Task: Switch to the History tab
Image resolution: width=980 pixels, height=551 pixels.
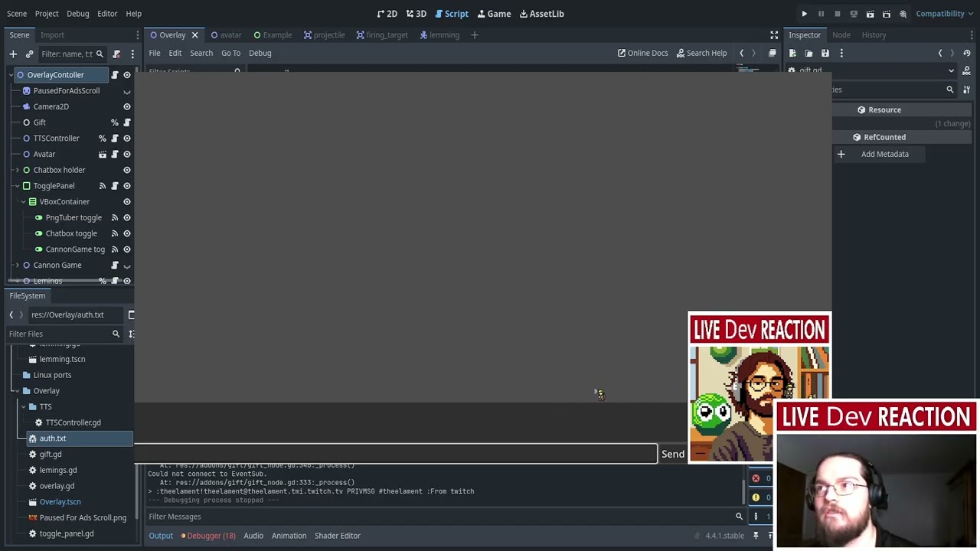Action: [874, 35]
